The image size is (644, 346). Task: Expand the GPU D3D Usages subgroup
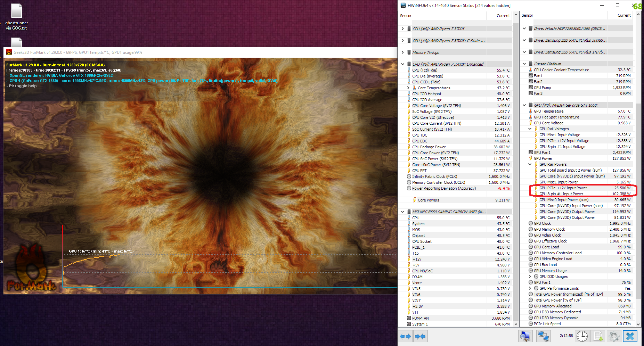click(530, 277)
